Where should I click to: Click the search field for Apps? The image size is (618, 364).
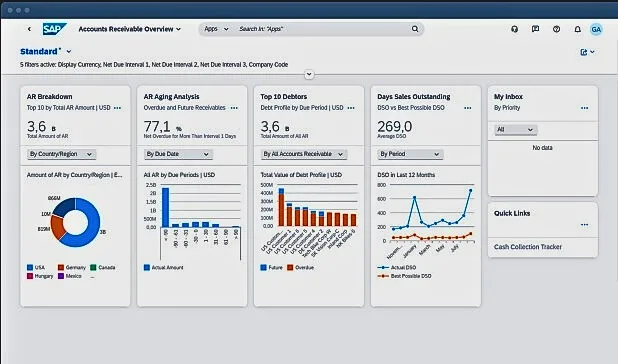pos(323,29)
